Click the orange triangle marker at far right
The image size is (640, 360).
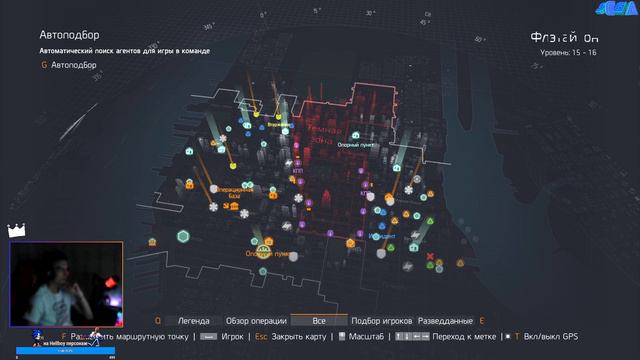[x=460, y=263]
